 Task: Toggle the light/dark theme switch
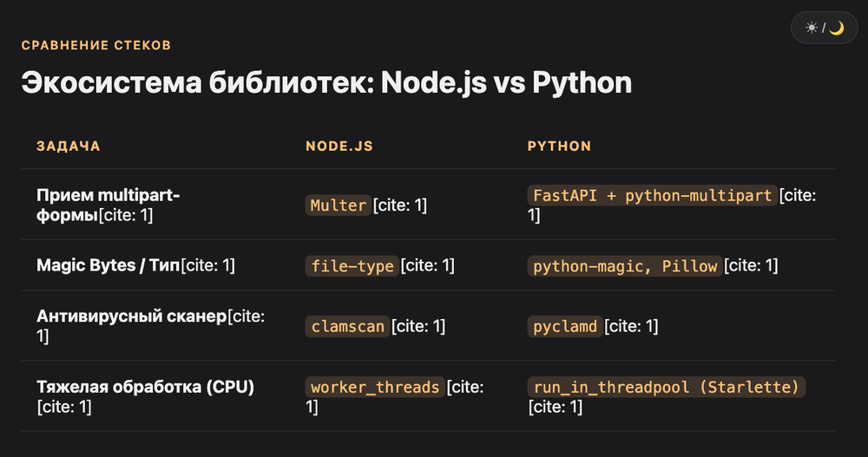click(824, 28)
